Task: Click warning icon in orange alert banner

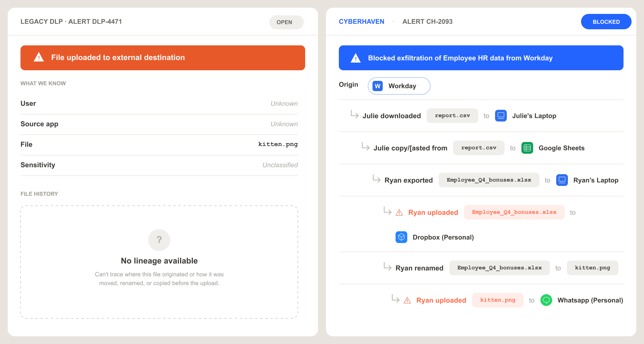Action: (x=39, y=57)
